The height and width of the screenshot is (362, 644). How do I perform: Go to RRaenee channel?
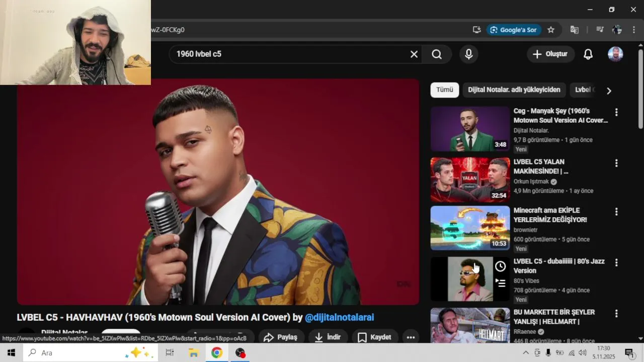tap(525, 332)
